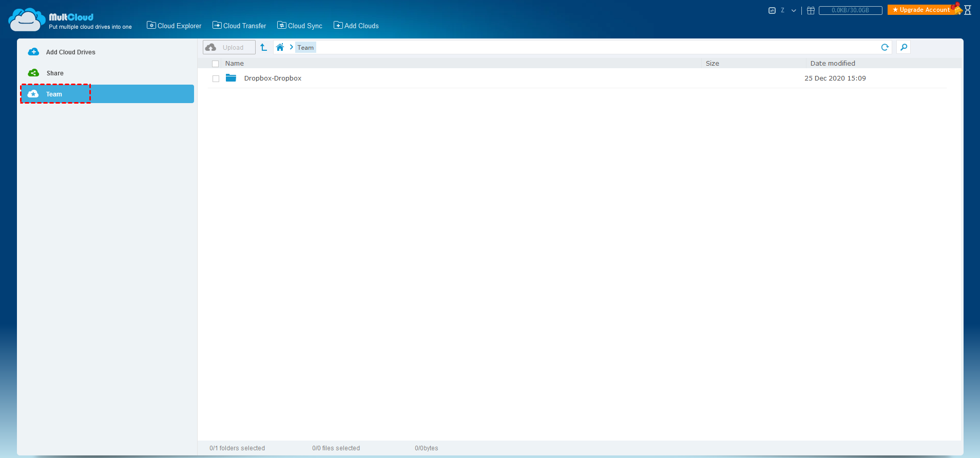
Task: Select the Team sidebar item
Action: tap(107, 94)
